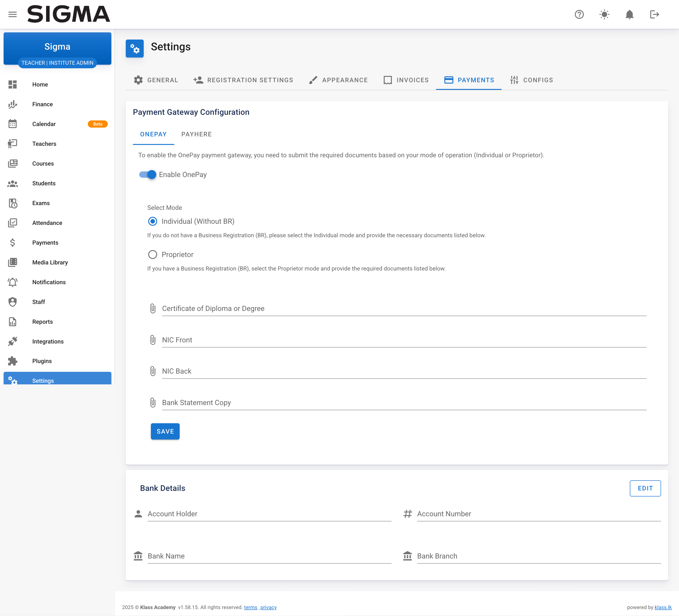Open the terms link in footer
This screenshot has width=679, height=616.
250,607
